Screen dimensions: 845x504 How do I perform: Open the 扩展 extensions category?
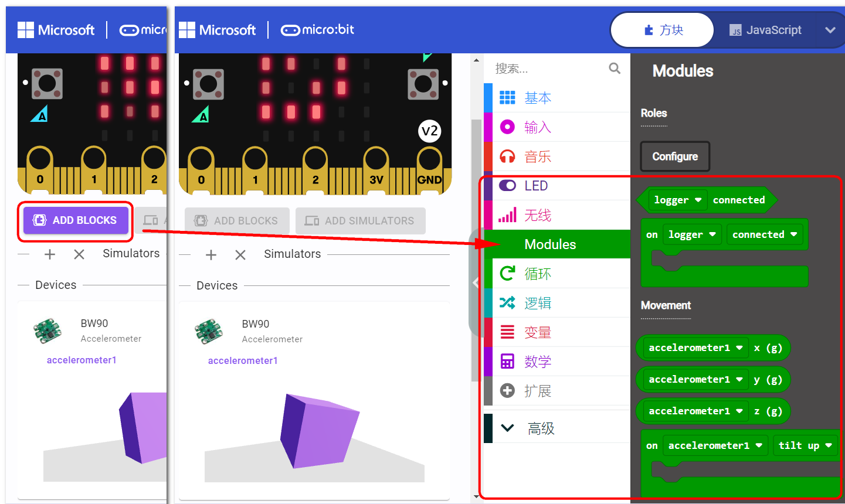pos(537,391)
